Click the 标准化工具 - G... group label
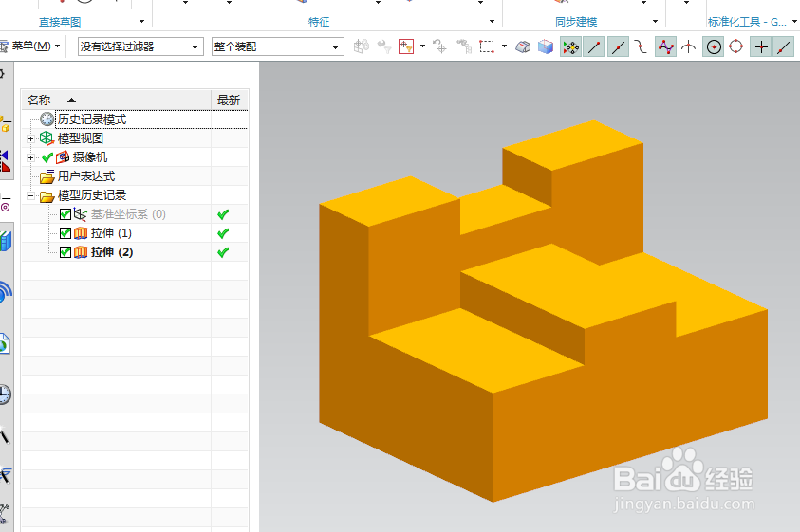The height and width of the screenshot is (532, 800). [x=747, y=22]
